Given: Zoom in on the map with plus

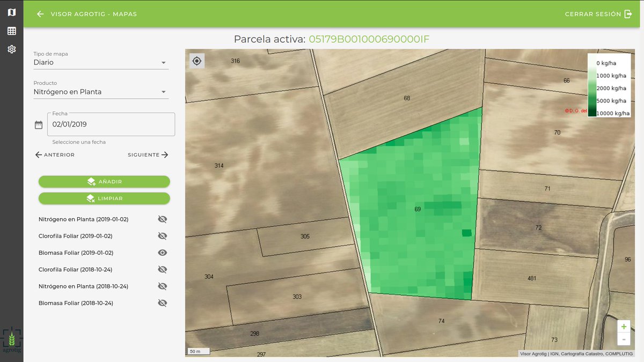Looking at the screenshot, I should pos(624,327).
